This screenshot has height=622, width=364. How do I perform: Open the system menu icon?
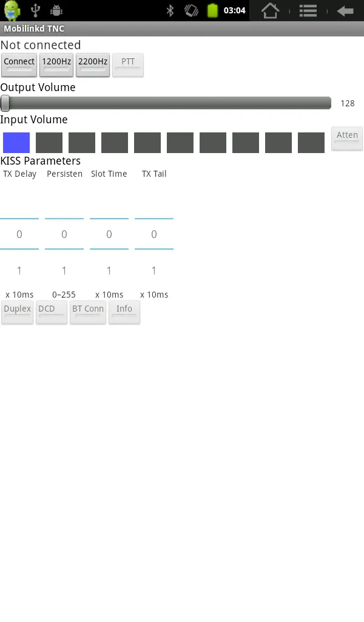308,11
